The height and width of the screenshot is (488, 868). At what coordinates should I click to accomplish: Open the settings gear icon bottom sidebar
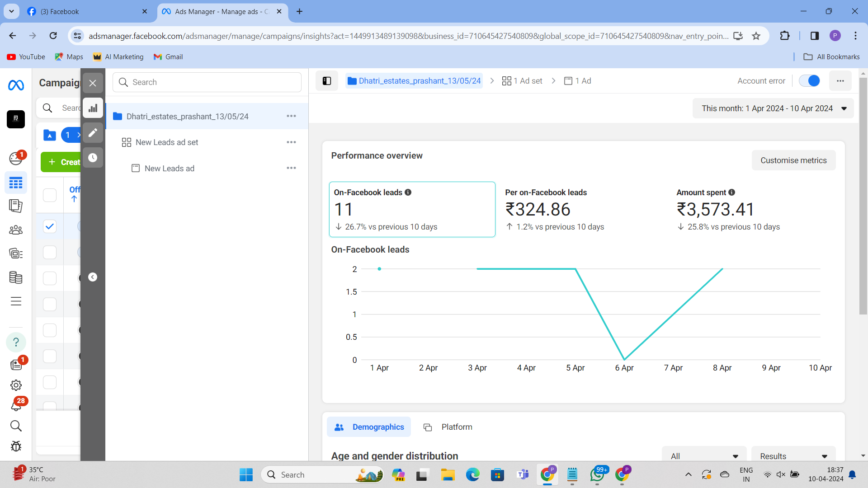click(x=16, y=385)
